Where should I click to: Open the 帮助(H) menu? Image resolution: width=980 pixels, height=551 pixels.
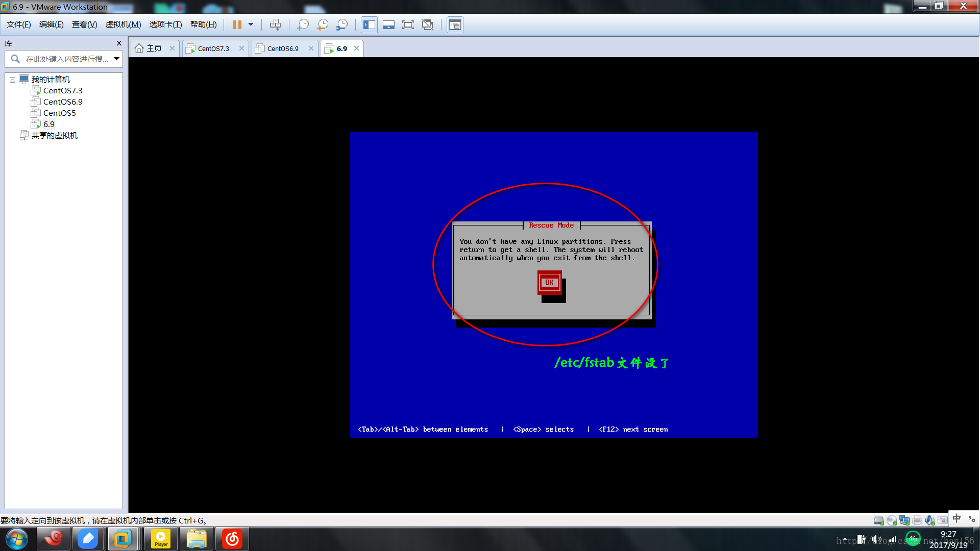click(203, 24)
